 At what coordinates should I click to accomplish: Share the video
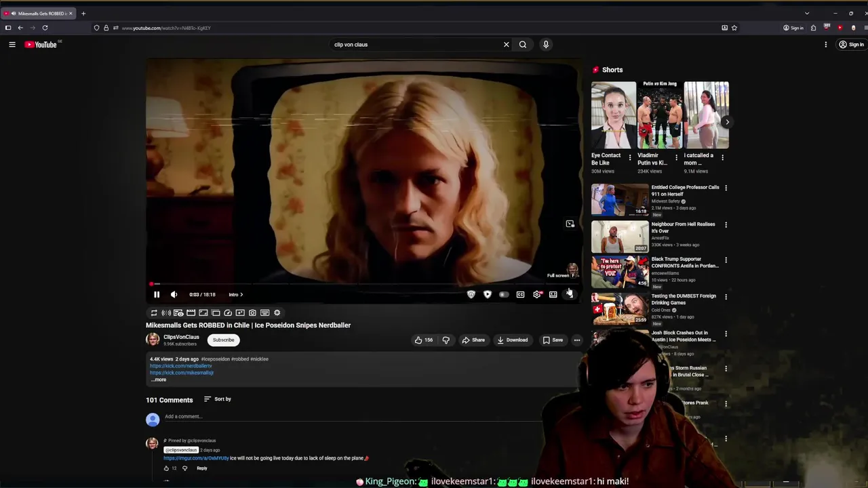click(473, 340)
